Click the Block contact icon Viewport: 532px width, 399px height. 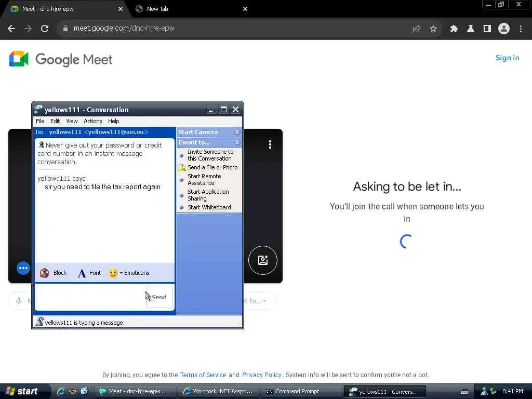[45, 273]
